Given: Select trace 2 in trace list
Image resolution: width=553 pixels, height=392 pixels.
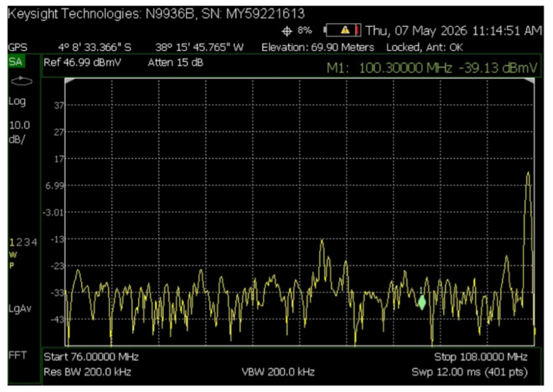Looking at the screenshot, I should pos(19,242).
